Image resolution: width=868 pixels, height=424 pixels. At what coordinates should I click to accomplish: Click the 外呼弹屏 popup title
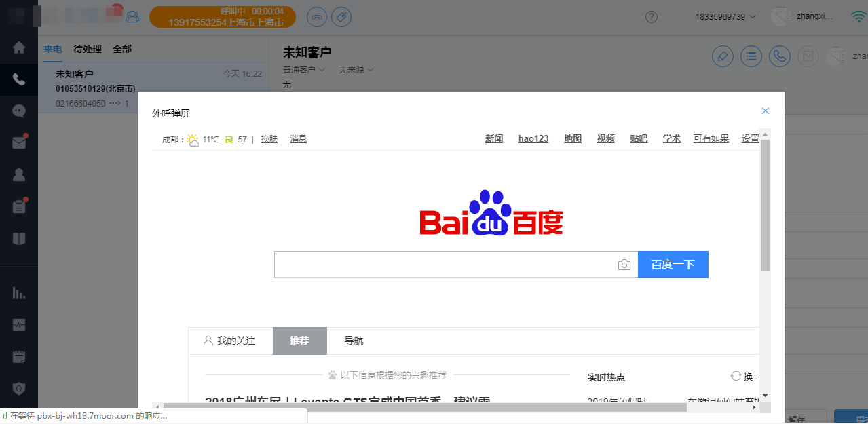[x=171, y=113]
